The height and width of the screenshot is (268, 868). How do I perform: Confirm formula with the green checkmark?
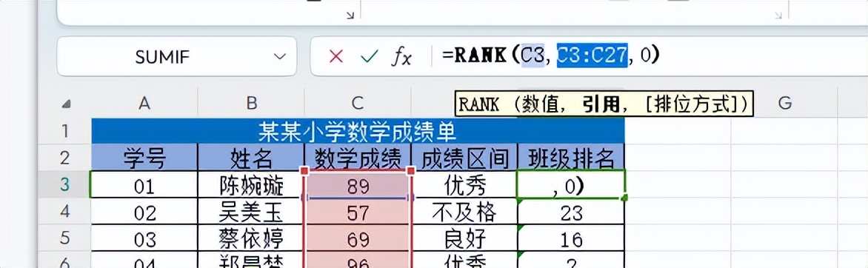(369, 56)
